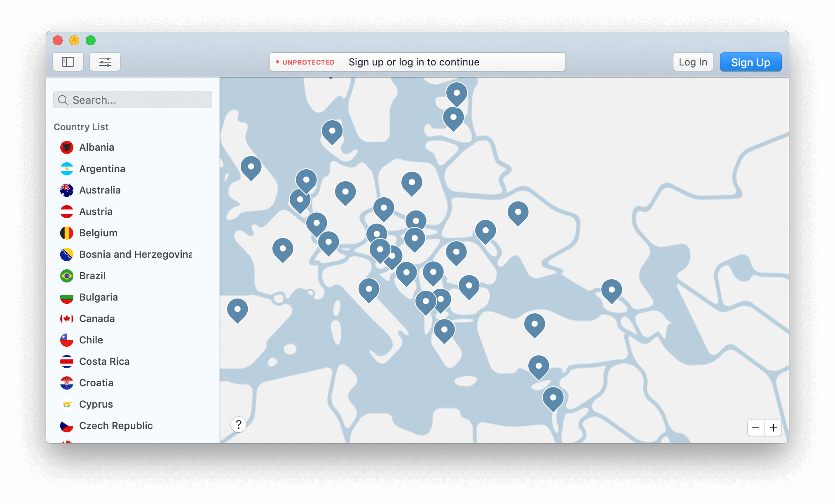This screenshot has width=835, height=504.
Task: Open the question mark help button
Action: (239, 425)
